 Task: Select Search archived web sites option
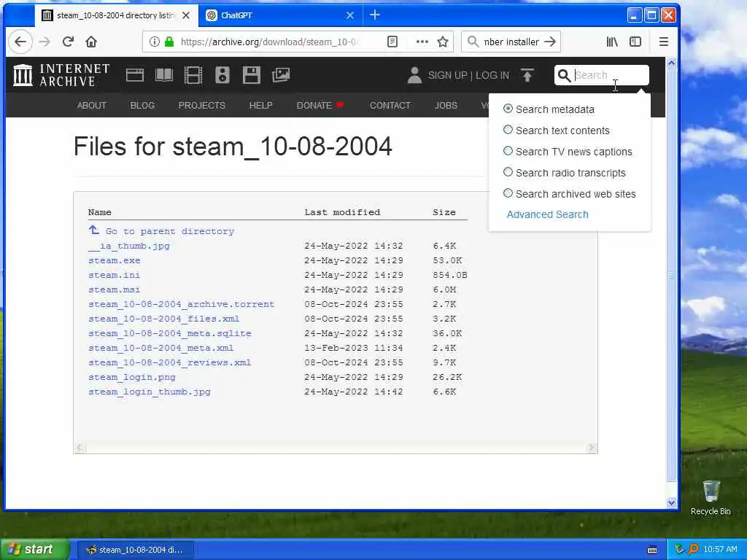pos(508,193)
